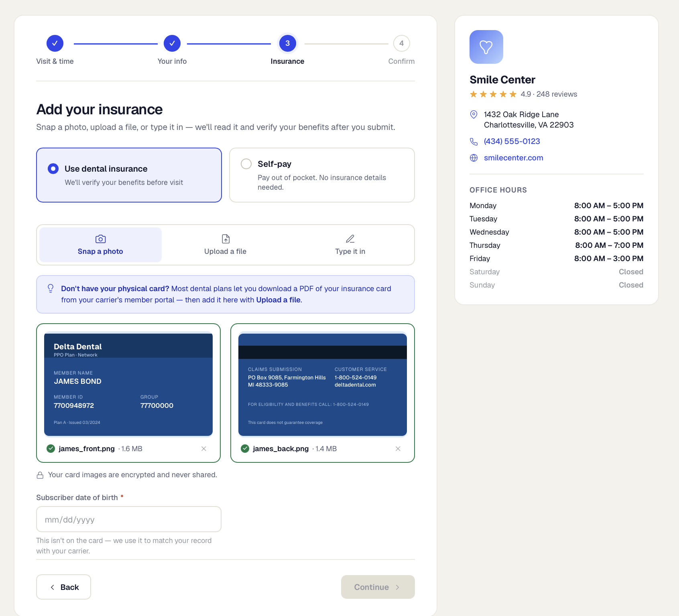Remove james_back.png with the X icon

[398, 449]
